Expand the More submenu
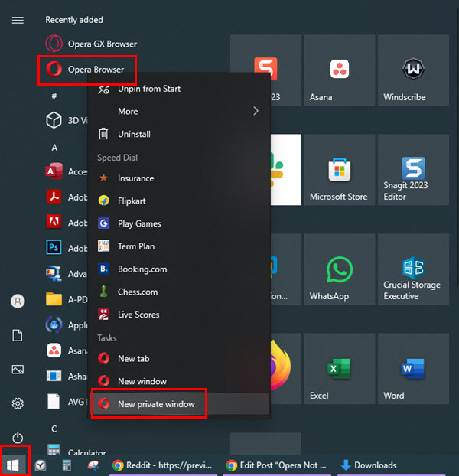This screenshot has height=476, width=459. (179, 111)
